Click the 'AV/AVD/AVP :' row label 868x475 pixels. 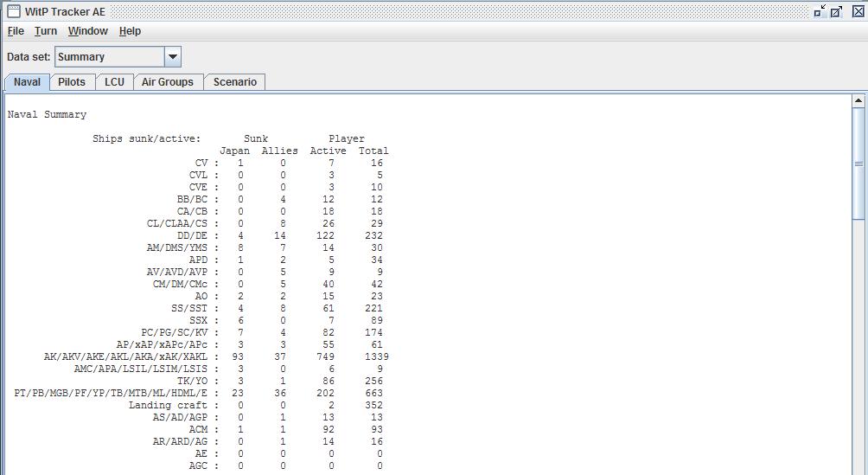pyautogui.click(x=183, y=273)
